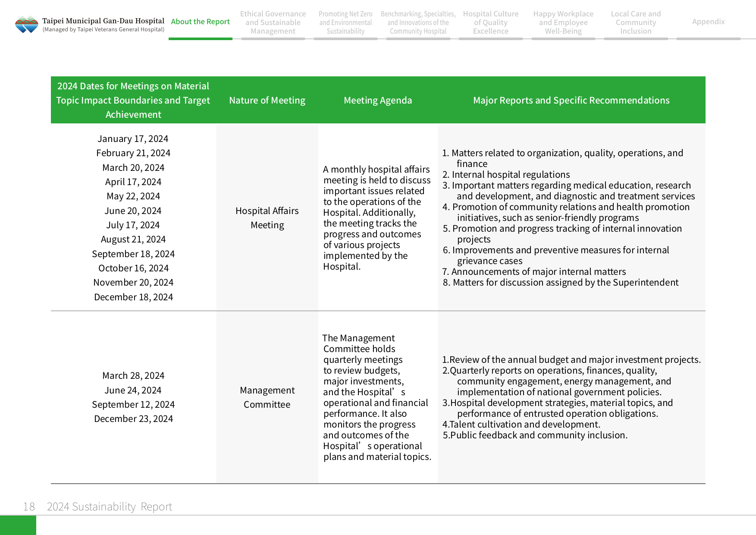Select the date January 17, 2024
The image size is (756, 535).
pyautogui.click(x=133, y=138)
